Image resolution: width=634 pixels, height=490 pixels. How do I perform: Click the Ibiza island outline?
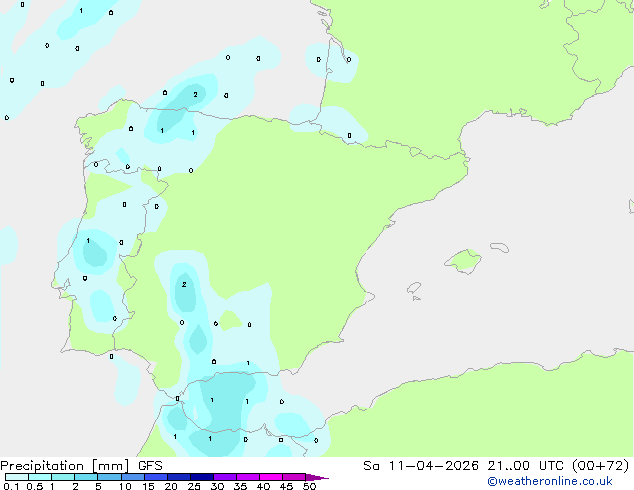click(x=414, y=288)
